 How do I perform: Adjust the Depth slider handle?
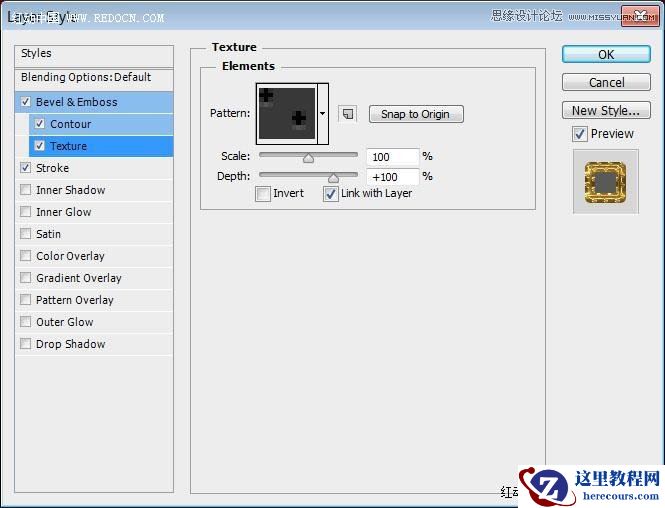pyautogui.click(x=334, y=177)
